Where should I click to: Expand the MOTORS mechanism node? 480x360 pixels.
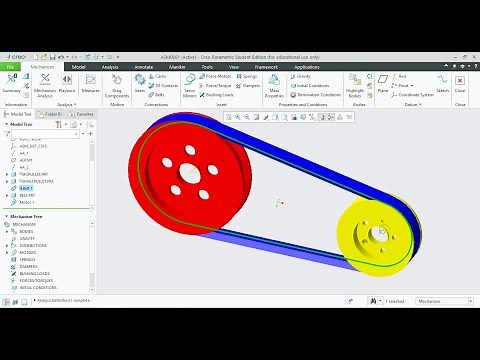7,252
